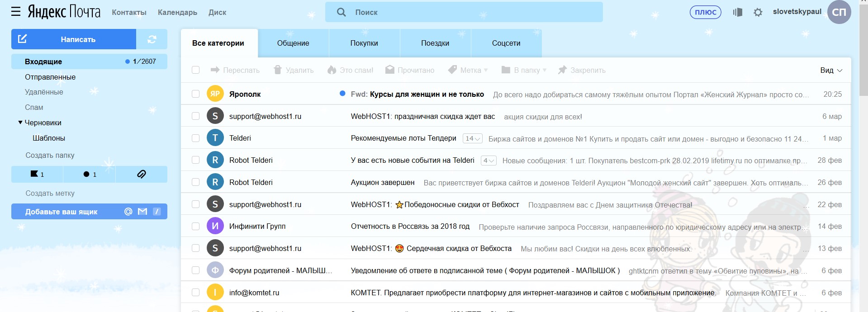The image size is (868, 312).
Task: Open the hamburger main menu
Action: (16, 12)
